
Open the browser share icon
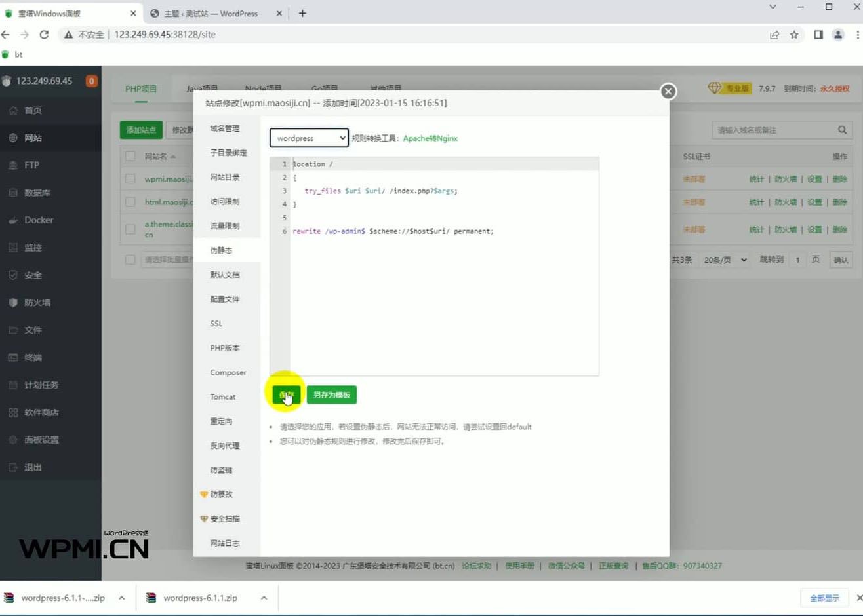pyautogui.click(x=774, y=35)
